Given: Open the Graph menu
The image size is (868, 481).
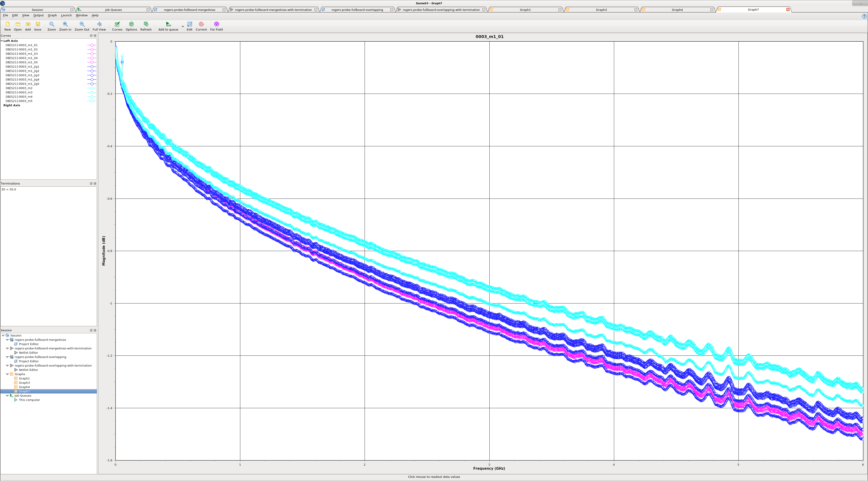Looking at the screenshot, I should click(52, 16).
